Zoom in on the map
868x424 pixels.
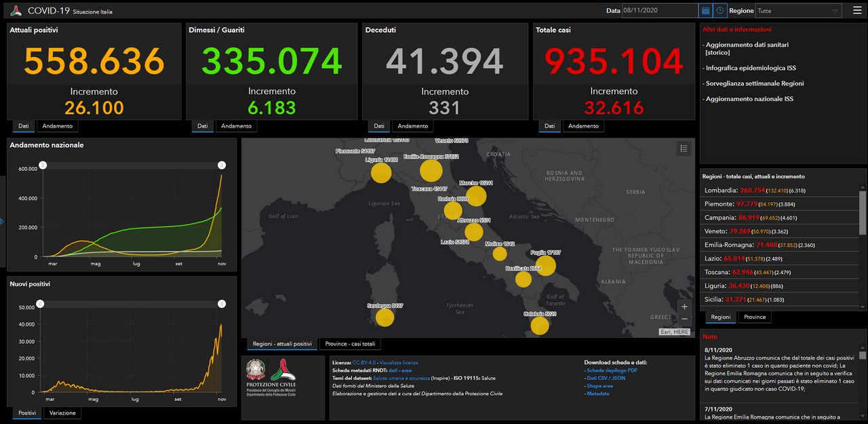(684, 307)
